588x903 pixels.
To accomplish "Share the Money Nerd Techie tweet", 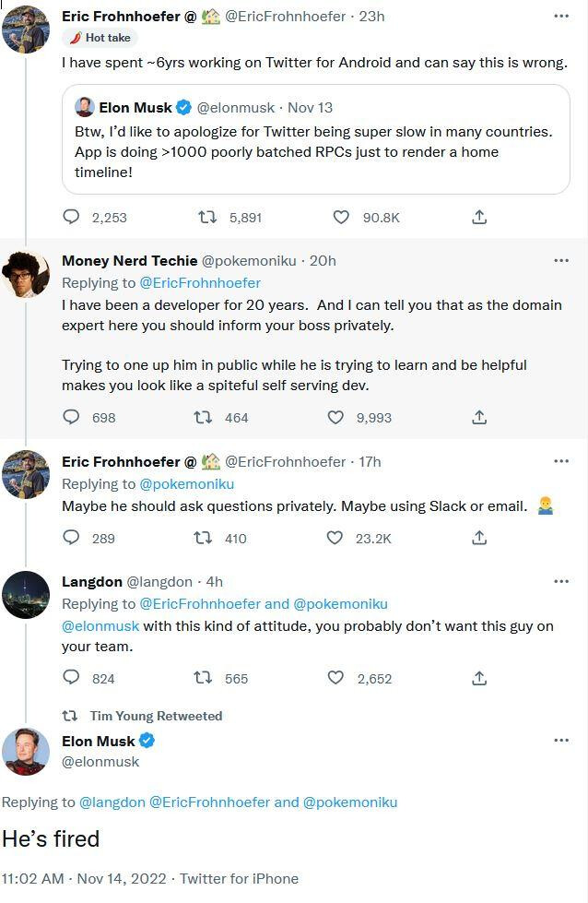I will click(x=479, y=417).
